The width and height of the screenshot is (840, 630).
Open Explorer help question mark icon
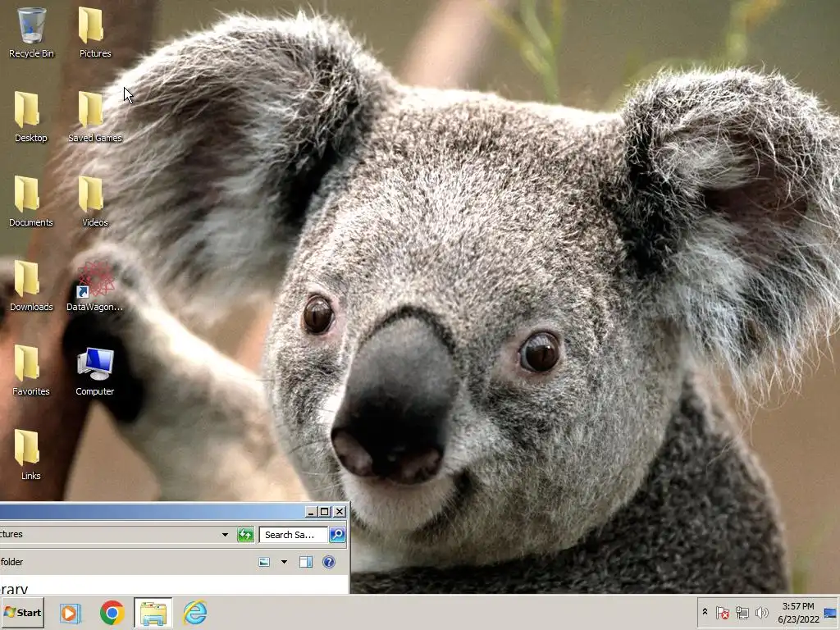point(329,562)
